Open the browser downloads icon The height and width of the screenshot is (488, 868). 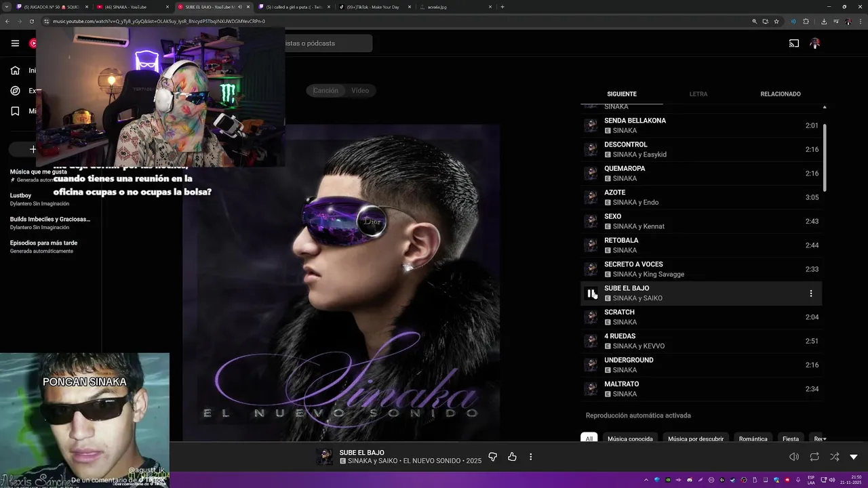(824, 21)
